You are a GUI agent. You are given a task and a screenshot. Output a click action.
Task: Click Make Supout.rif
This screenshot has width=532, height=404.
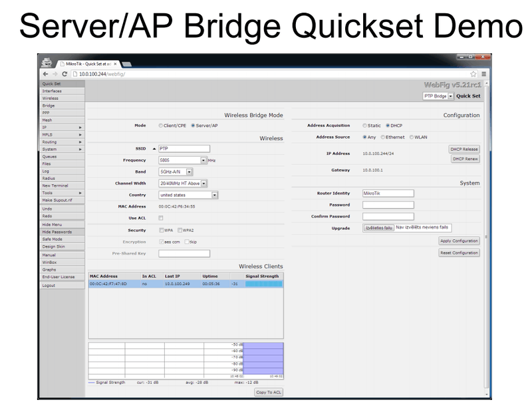coord(62,200)
